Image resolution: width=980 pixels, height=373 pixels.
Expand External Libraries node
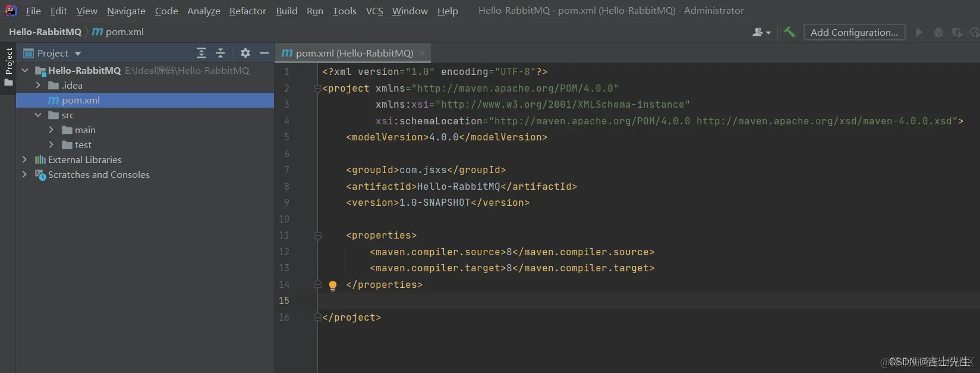(x=24, y=159)
